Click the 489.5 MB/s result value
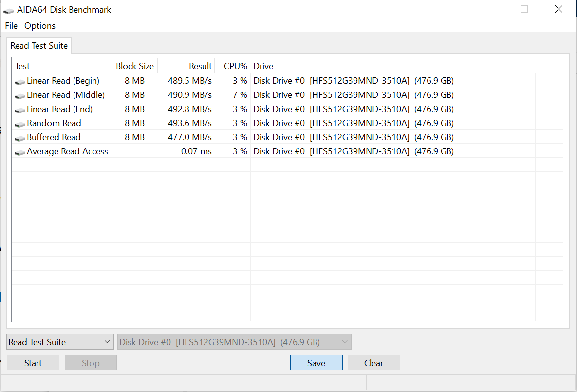The image size is (577, 392). point(190,81)
